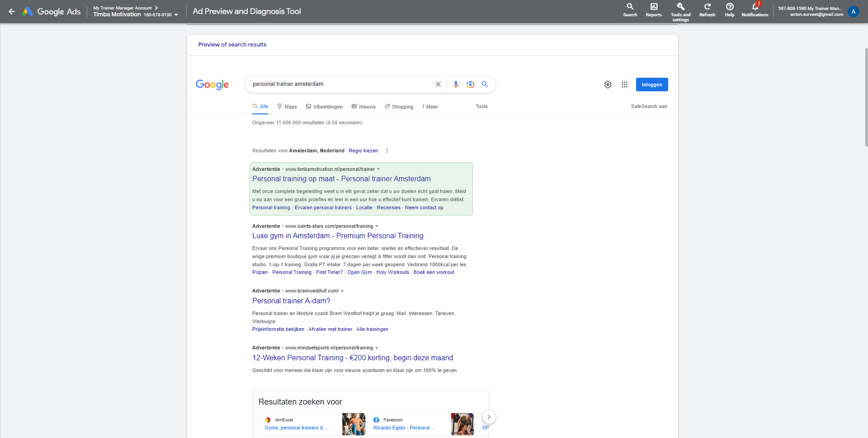The height and width of the screenshot is (438, 868).
Task: Open dropdown arrow next to saints-stars URL
Action: pos(377,226)
